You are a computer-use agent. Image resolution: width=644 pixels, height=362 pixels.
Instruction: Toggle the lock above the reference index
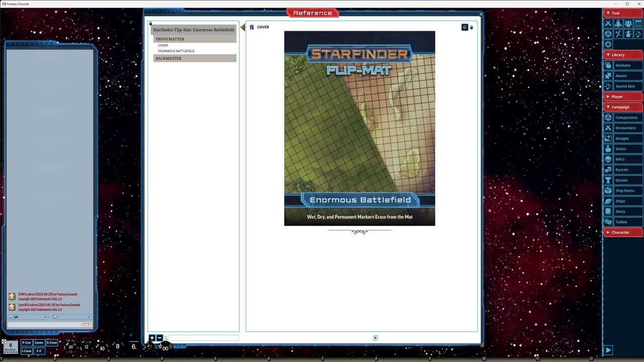coord(150,24)
